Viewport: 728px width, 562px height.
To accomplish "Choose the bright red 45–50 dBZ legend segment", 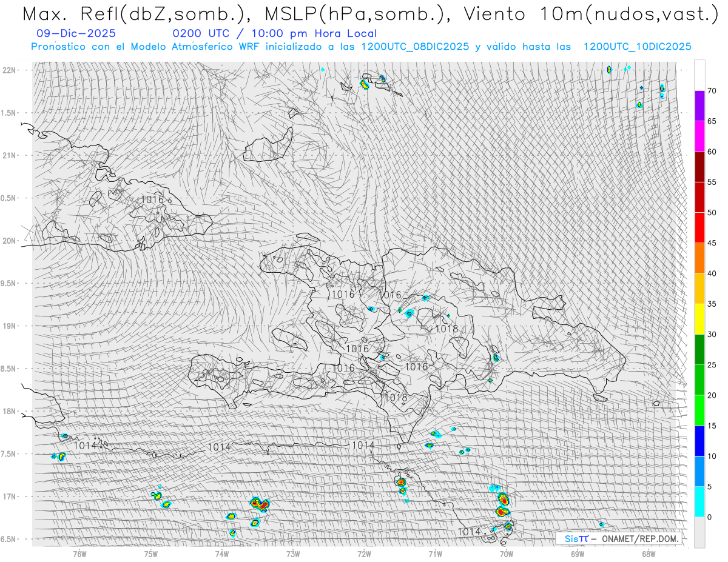I will (x=699, y=228).
